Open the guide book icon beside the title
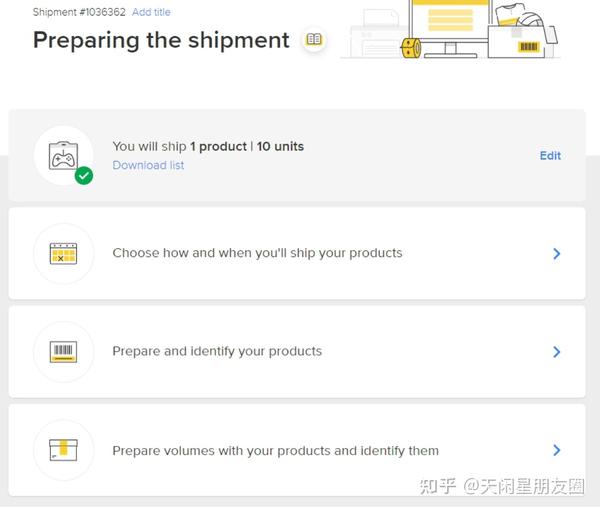 (x=314, y=40)
